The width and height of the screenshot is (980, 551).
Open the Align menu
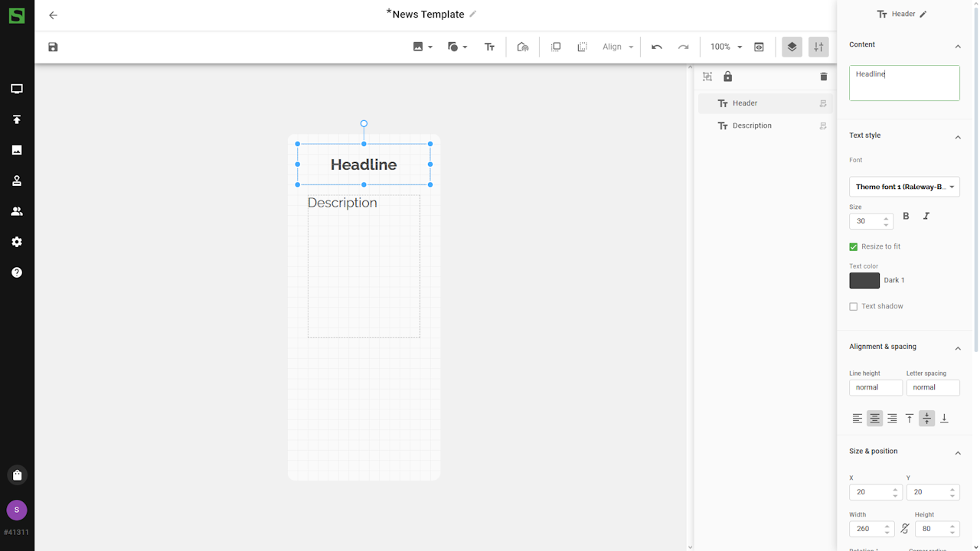618,47
